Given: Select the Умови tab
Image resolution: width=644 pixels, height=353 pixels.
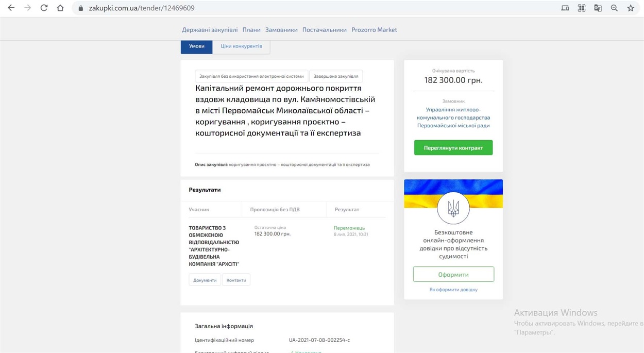Looking at the screenshot, I should [196, 46].
